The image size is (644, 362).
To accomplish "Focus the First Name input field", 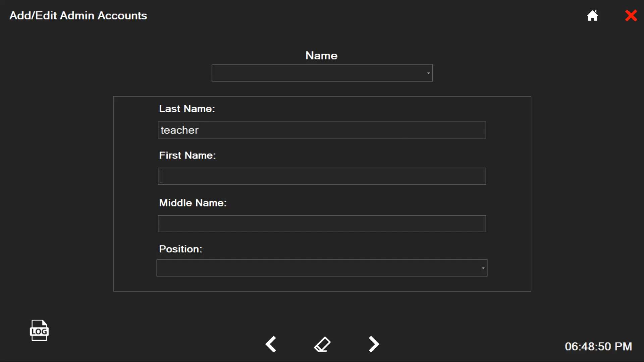I will (322, 176).
